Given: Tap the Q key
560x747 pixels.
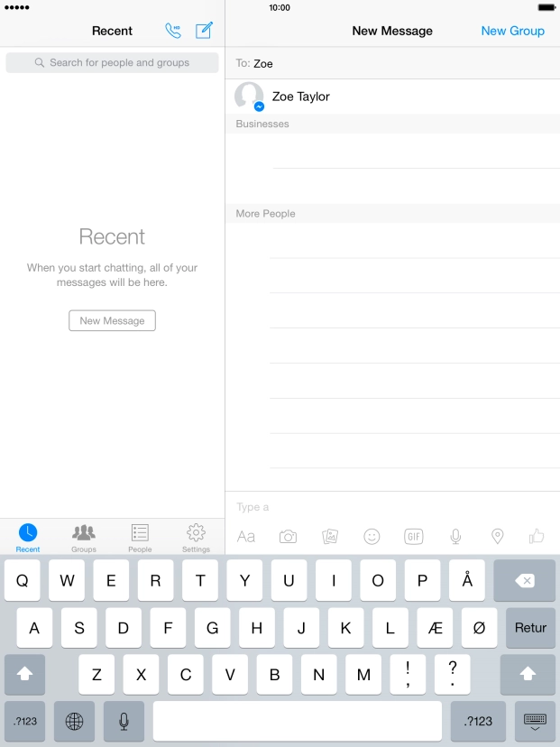Looking at the screenshot, I should pyautogui.click(x=23, y=580).
